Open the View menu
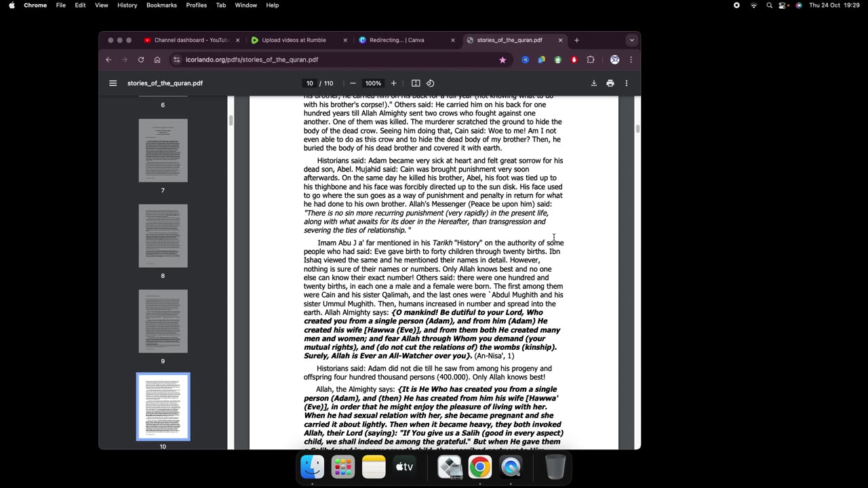868x488 pixels. point(101,5)
